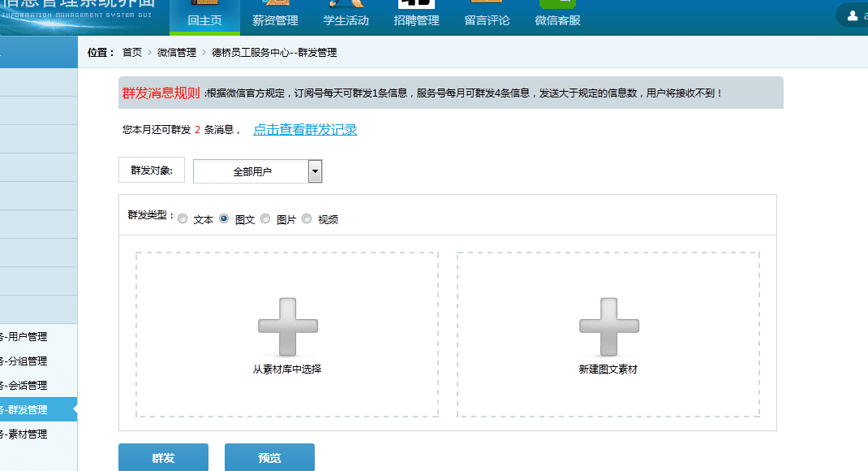
Task: Click the user avatar icon in the header
Action: tap(853, 16)
